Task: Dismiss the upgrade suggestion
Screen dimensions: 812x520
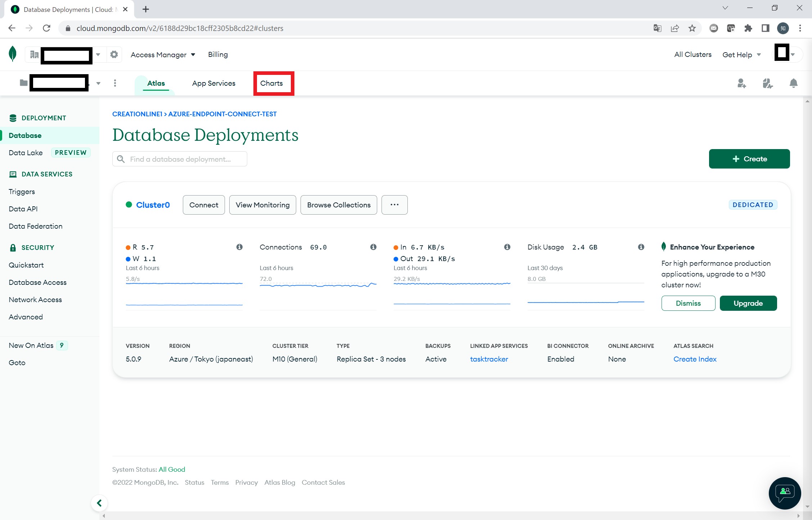Action: [x=688, y=303]
